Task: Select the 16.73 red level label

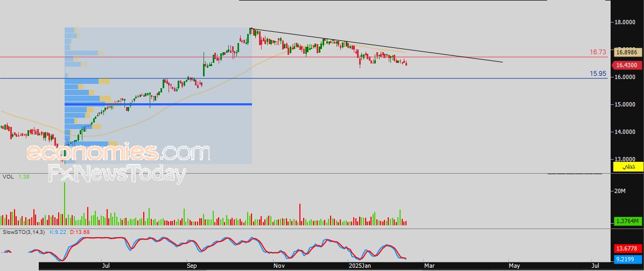Action: point(598,52)
